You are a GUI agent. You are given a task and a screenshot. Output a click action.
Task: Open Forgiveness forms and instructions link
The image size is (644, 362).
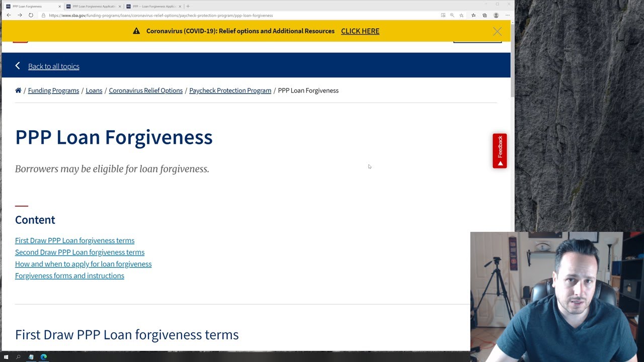click(69, 276)
